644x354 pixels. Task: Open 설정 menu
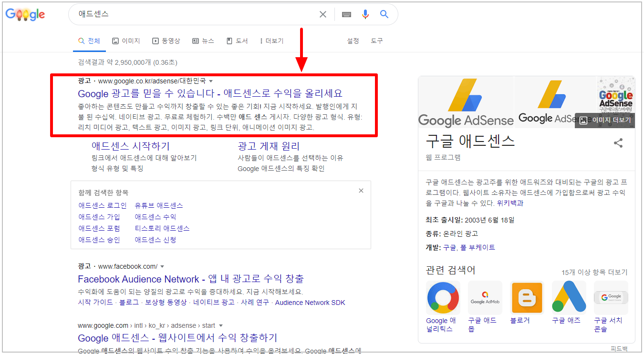point(353,41)
